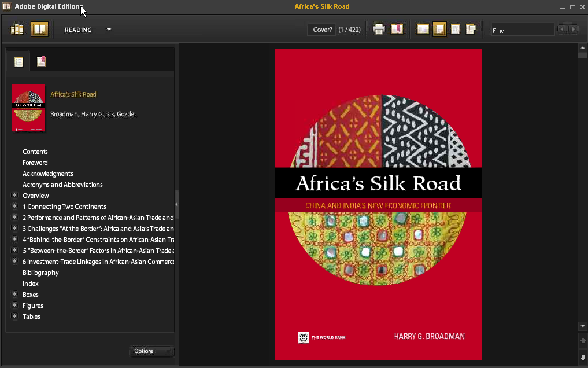Select the fit-page single page view icon
This screenshot has height=368, width=588.
439,30
